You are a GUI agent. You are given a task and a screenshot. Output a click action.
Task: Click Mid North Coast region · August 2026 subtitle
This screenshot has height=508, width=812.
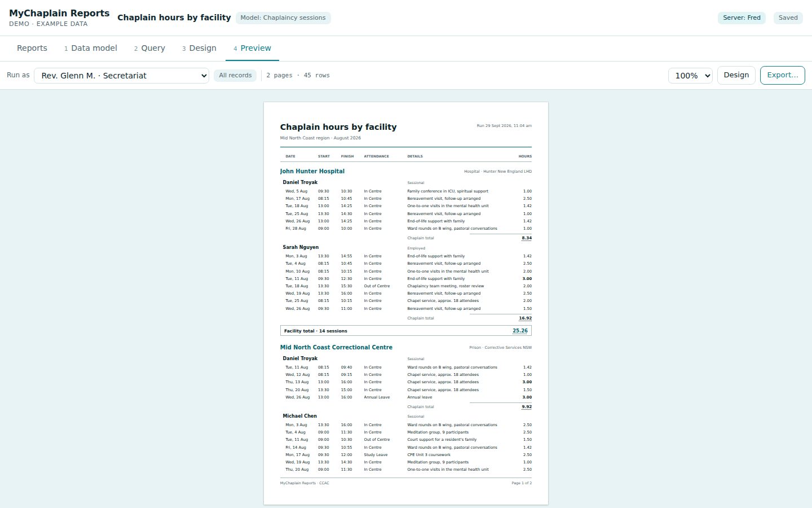click(320, 138)
